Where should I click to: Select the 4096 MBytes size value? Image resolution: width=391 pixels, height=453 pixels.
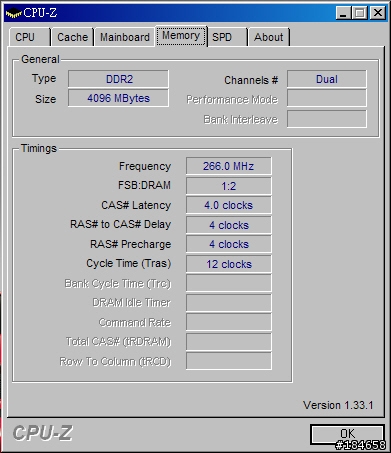pos(119,98)
